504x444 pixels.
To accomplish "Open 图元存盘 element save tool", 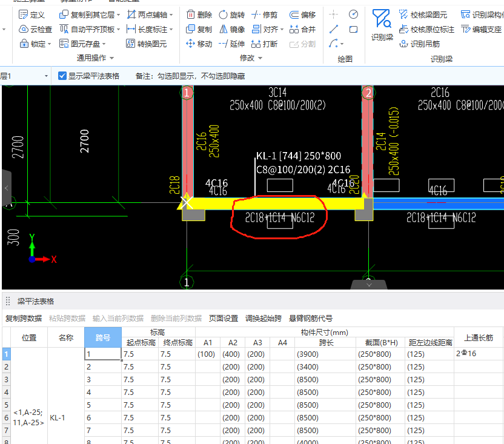I will (80, 44).
